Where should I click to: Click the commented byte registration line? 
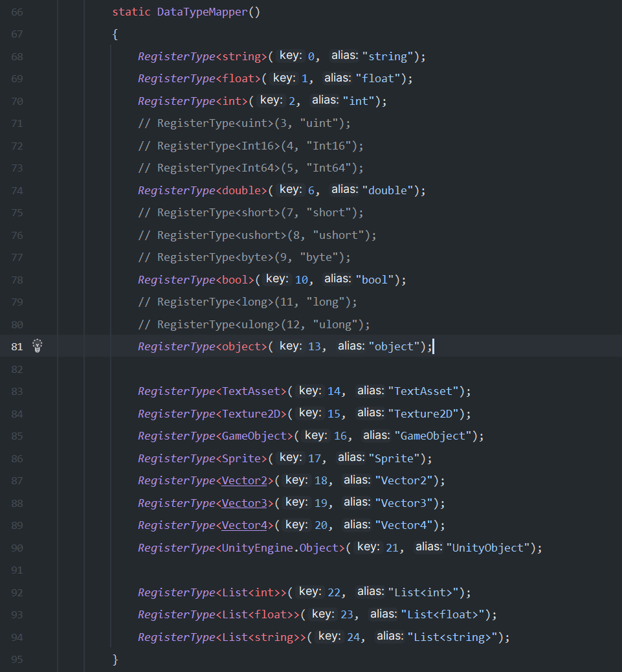(x=244, y=258)
